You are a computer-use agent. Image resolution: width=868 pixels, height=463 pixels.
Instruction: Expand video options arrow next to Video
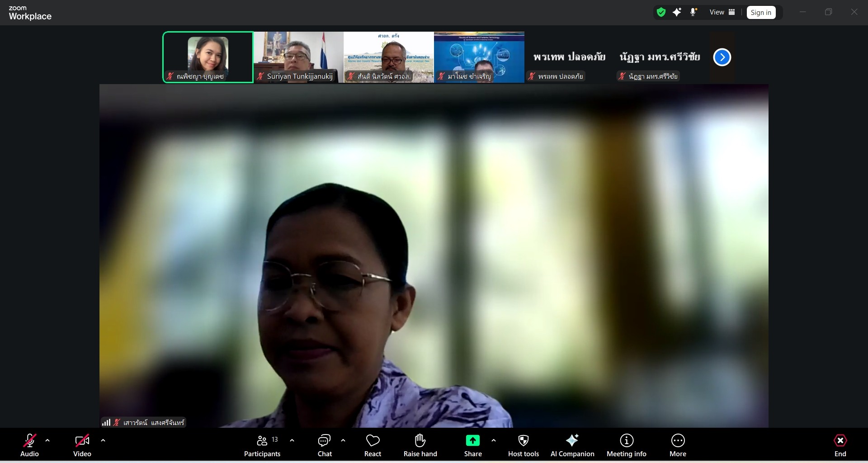(x=103, y=440)
